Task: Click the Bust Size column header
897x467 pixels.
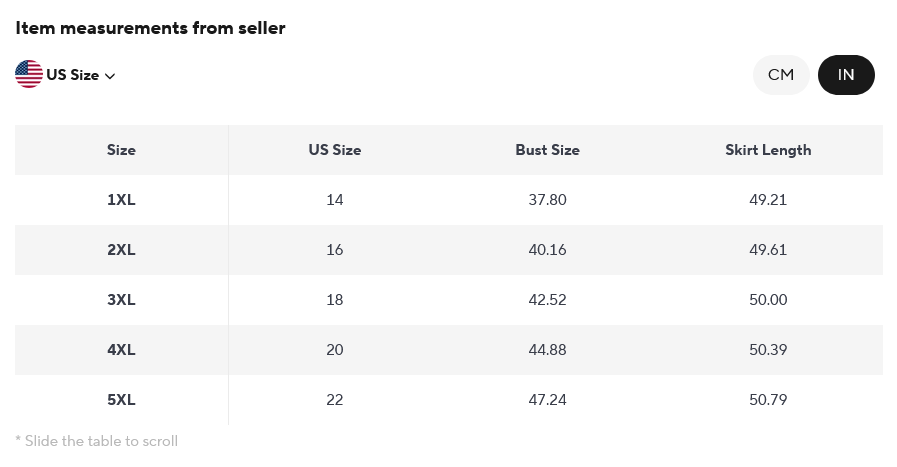Action: (547, 150)
